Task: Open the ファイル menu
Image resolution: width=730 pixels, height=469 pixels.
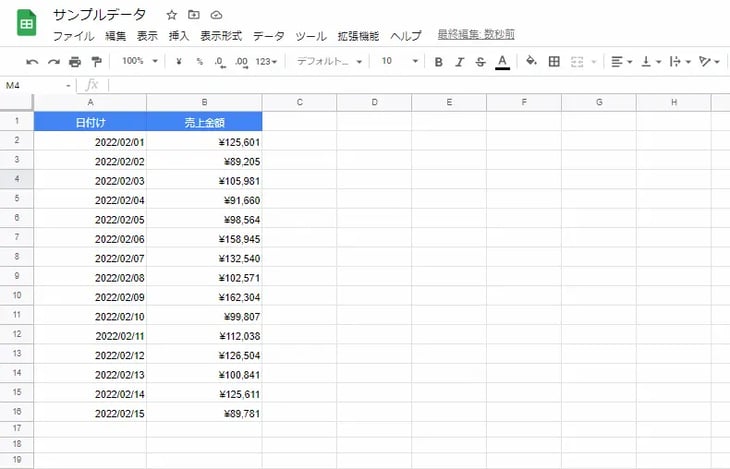Action: tap(73, 36)
